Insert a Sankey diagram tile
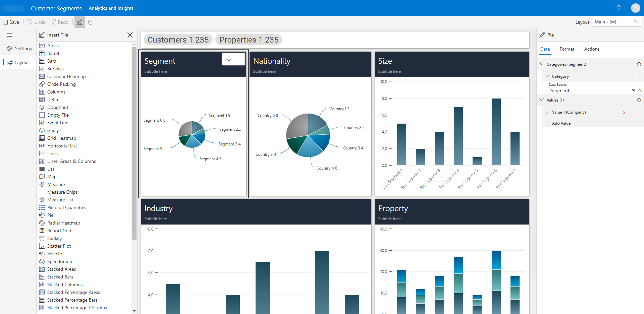Image resolution: width=644 pixels, height=314 pixels. coord(54,238)
